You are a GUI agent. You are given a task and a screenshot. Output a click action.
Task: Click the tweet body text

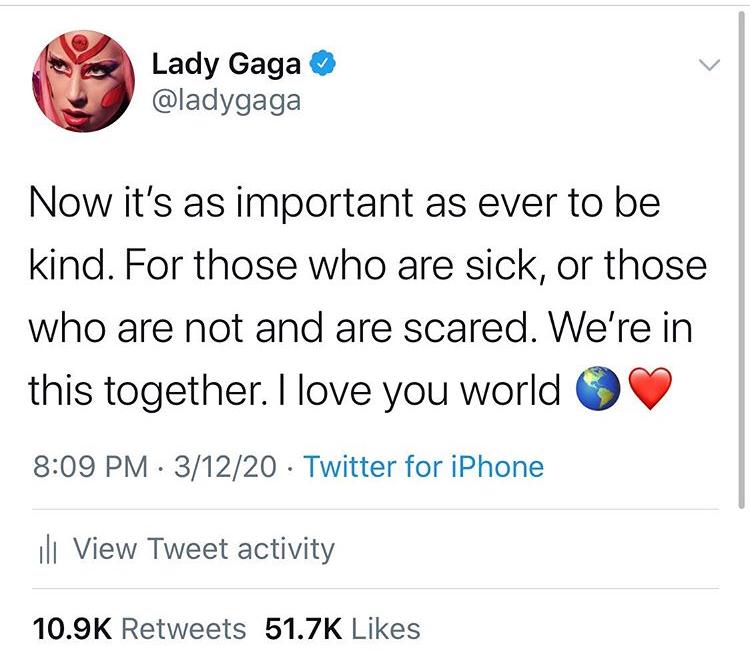[x=368, y=297]
